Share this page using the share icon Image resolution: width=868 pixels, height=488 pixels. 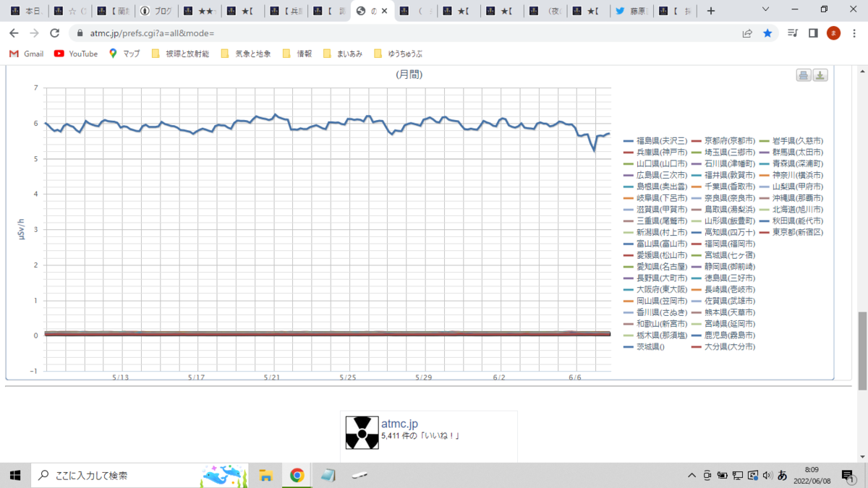point(747,33)
